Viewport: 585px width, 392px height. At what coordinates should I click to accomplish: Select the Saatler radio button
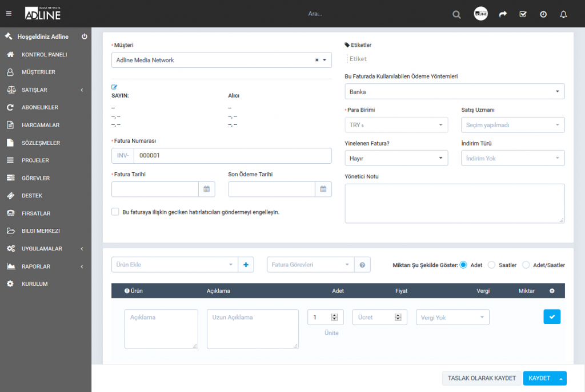[x=491, y=265]
